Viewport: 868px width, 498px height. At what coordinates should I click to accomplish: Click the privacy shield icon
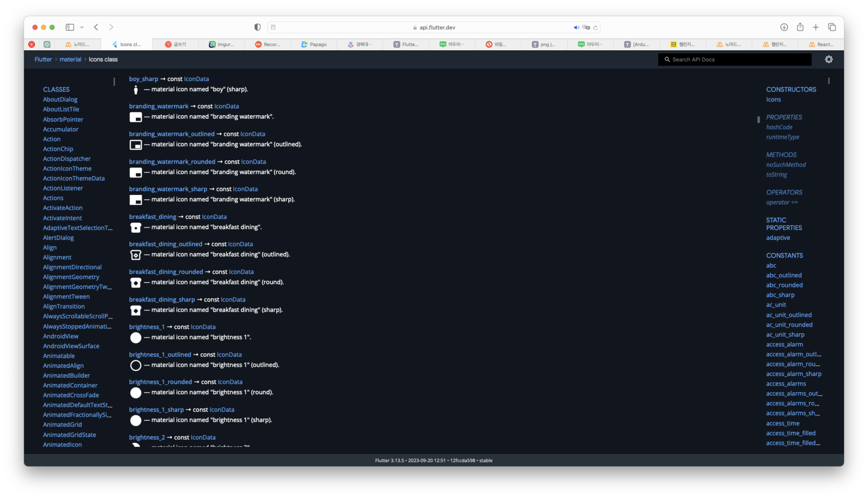257,27
